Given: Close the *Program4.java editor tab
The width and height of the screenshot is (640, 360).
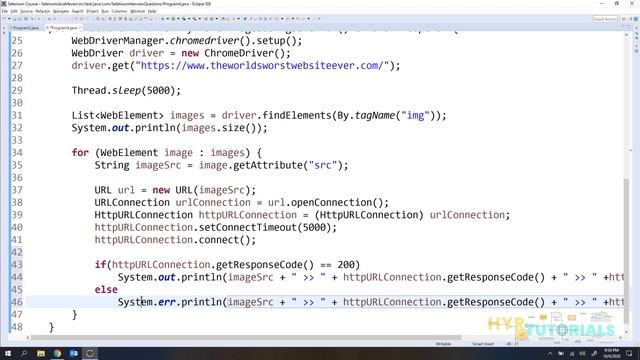Looking at the screenshot, I should 80,28.
